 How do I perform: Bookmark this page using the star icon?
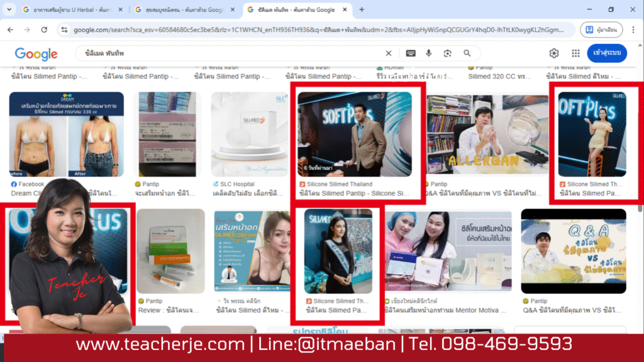[x=567, y=30]
